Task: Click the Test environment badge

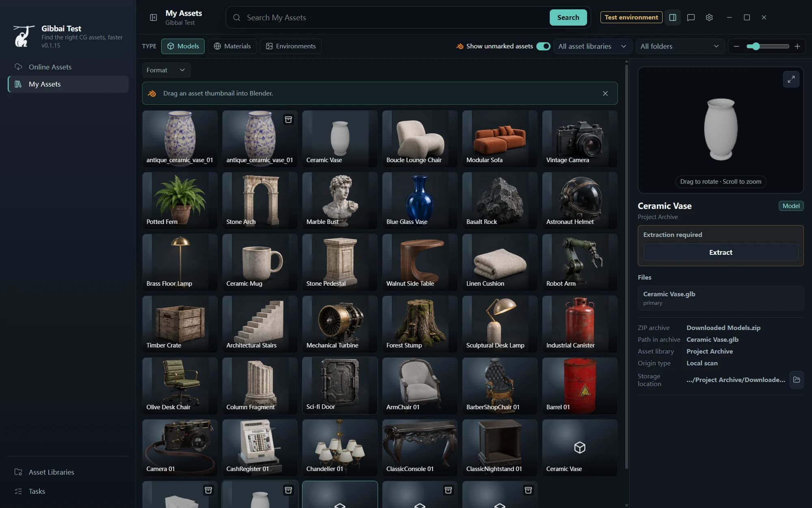Action: [631, 17]
